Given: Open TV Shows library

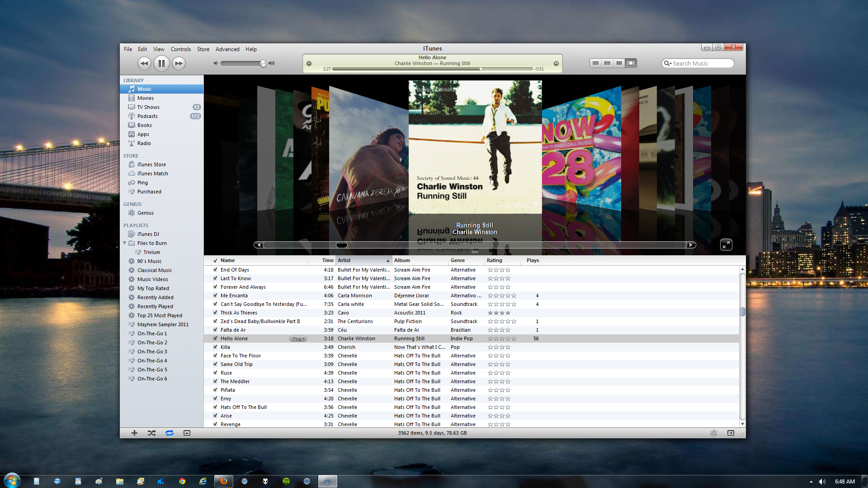Looking at the screenshot, I should pos(148,107).
